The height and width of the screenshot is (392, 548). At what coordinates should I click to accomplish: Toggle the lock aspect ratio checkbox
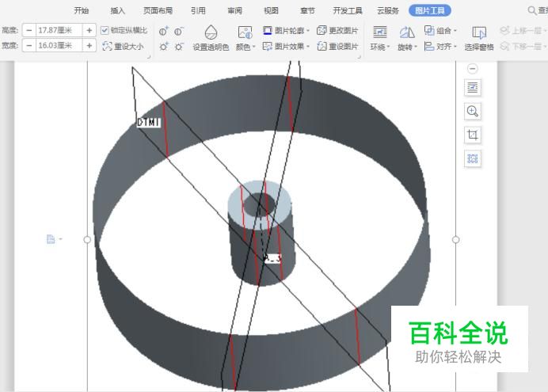[106, 30]
